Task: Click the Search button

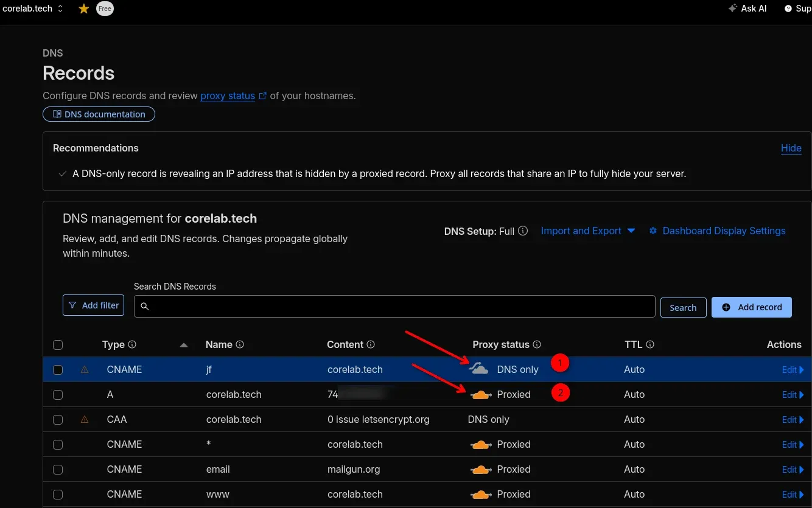Action: 683,307
